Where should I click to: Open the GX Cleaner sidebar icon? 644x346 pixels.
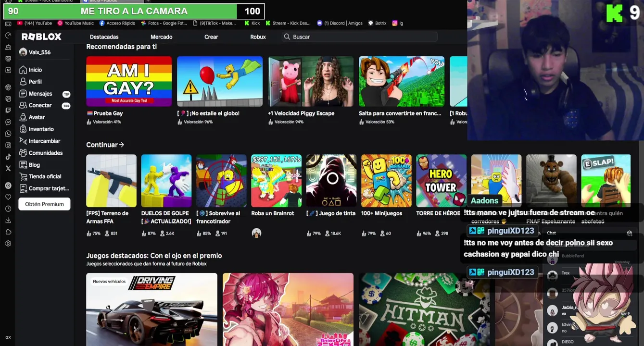[x=8, y=47]
